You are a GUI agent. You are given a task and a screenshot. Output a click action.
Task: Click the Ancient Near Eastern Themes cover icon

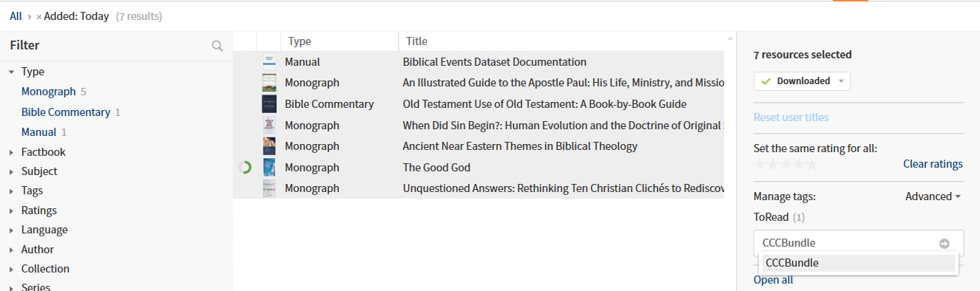click(x=269, y=146)
